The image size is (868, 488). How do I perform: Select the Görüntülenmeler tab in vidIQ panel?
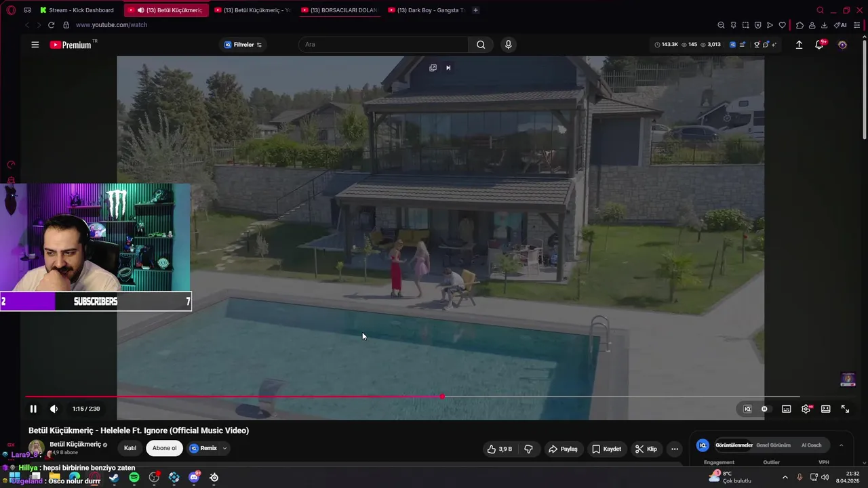pos(734,445)
